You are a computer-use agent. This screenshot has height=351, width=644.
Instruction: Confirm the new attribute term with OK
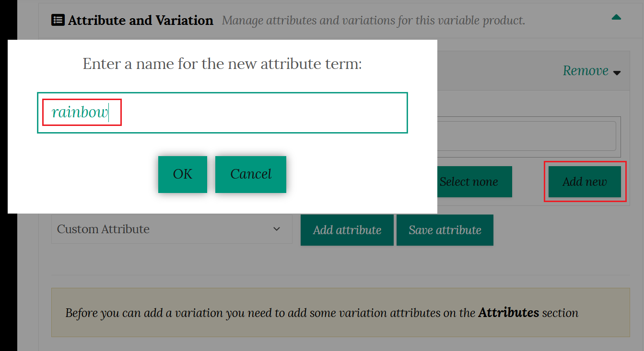click(x=182, y=174)
